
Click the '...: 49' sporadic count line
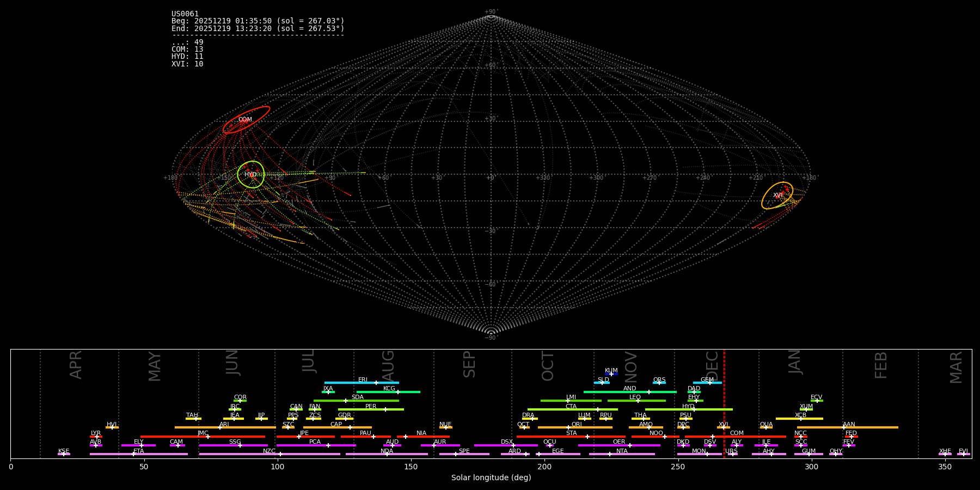(x=187, y=42)
